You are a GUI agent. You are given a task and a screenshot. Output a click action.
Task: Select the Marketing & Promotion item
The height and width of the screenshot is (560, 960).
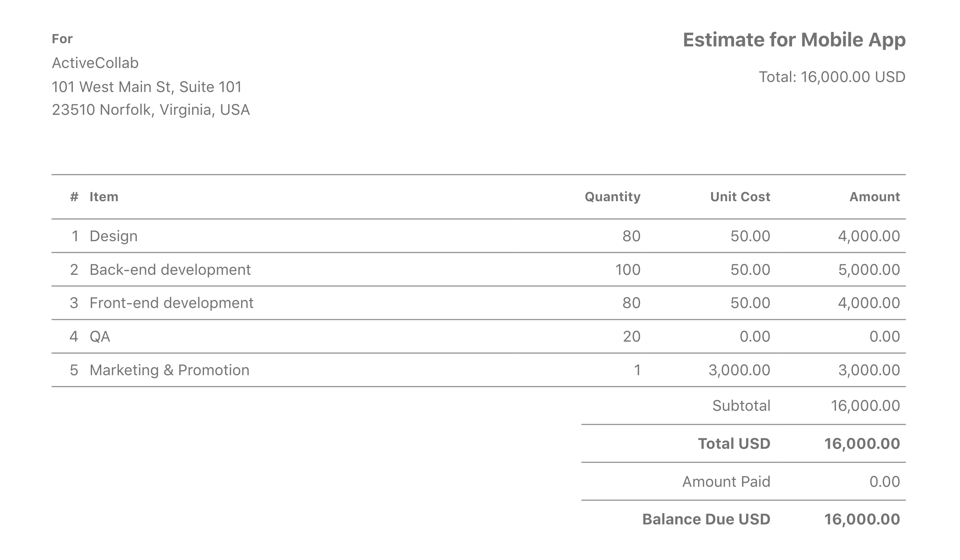coord(169,370)
